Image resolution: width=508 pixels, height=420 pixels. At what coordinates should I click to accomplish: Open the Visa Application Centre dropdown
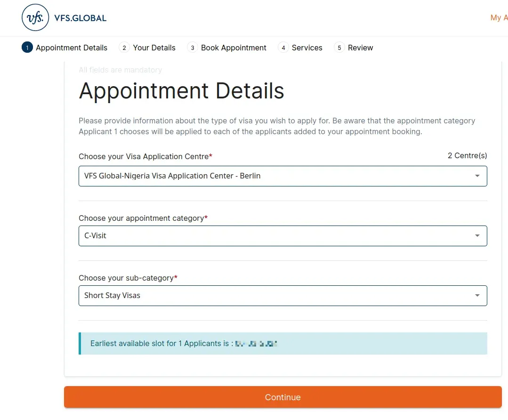click(282, 176)
